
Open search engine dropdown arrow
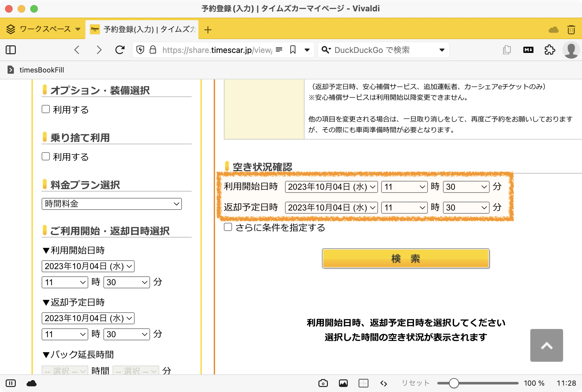tap(442, 50)
